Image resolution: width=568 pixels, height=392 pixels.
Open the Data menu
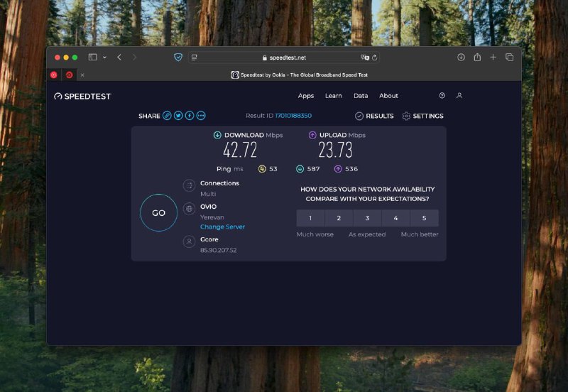361,96
